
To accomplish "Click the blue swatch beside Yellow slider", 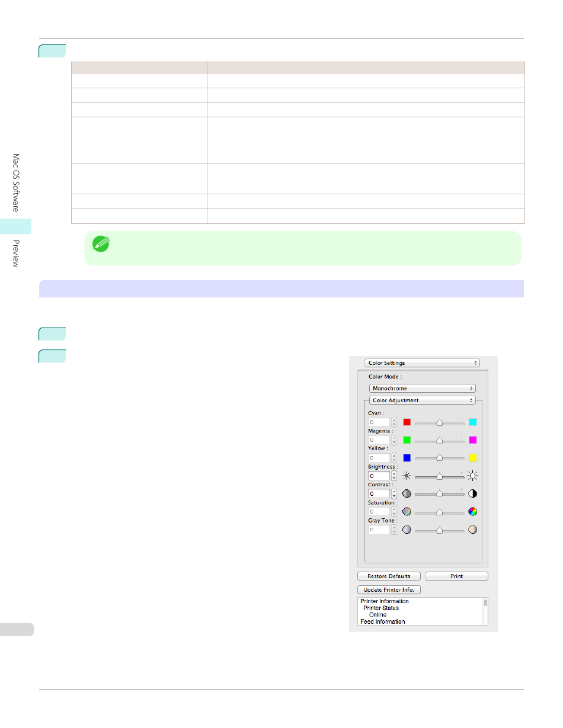I will pyautogui.click(x=407, y=458).
